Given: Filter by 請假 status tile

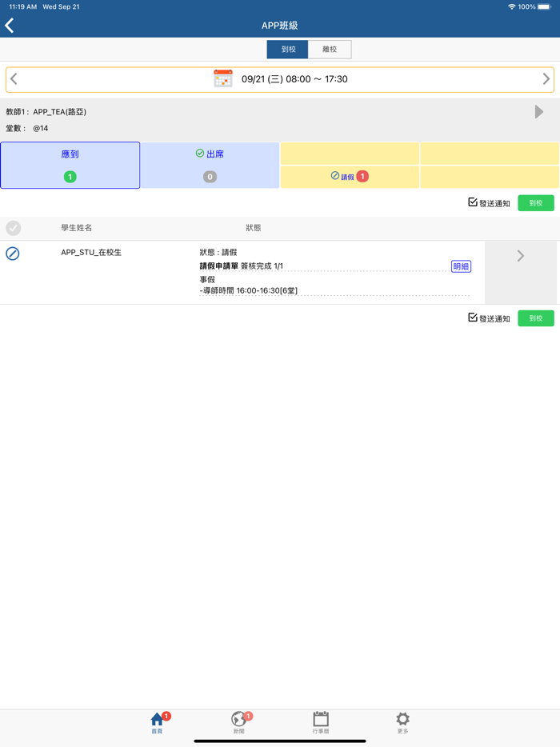Looking at the screenshot, I should (350, 177).
